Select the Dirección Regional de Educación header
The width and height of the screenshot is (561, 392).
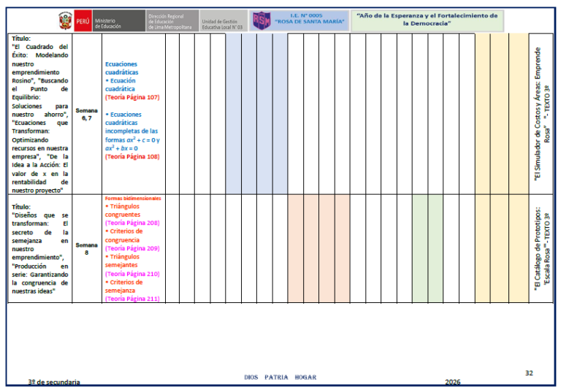[x=172, y=20]
